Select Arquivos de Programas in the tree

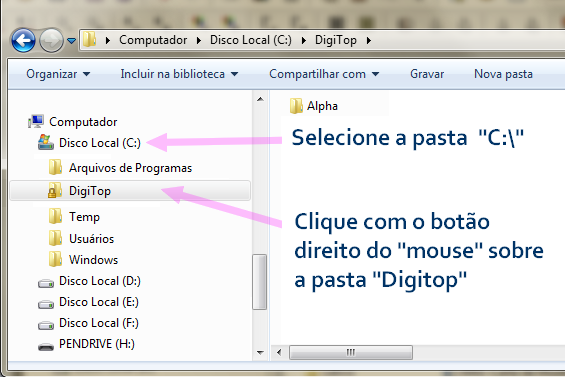tap(130, 168)
